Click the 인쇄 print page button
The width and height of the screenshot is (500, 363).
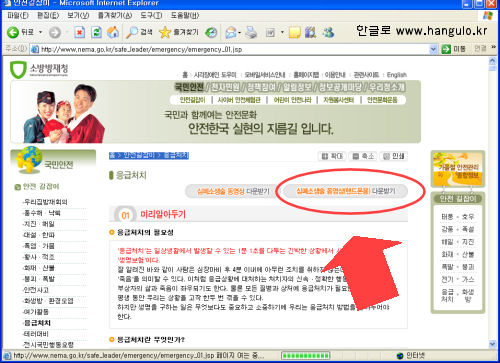click(x=394, y=156)
